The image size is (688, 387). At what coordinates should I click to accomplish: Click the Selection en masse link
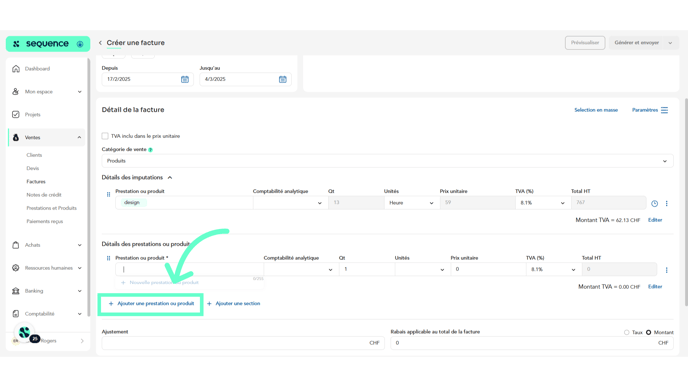(x=596, y=110)
